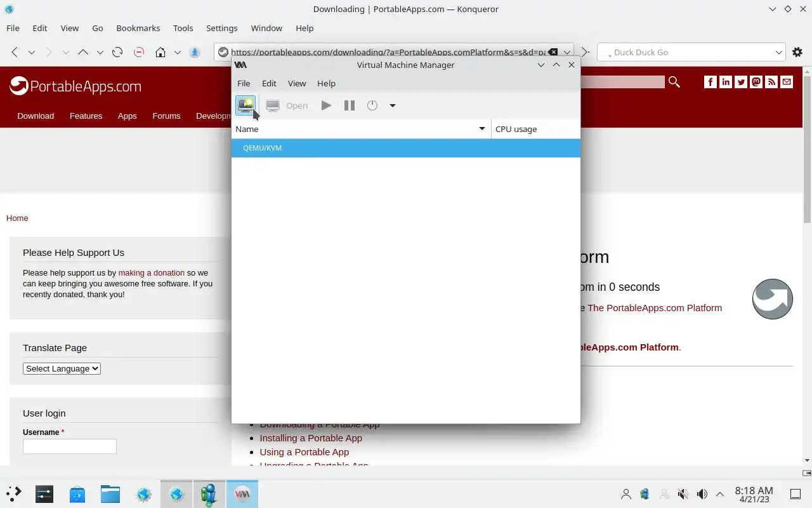Click the VM shutdown power icon
Screen dimensions: 812x508
pyautogui.click(x=372, y=105)
